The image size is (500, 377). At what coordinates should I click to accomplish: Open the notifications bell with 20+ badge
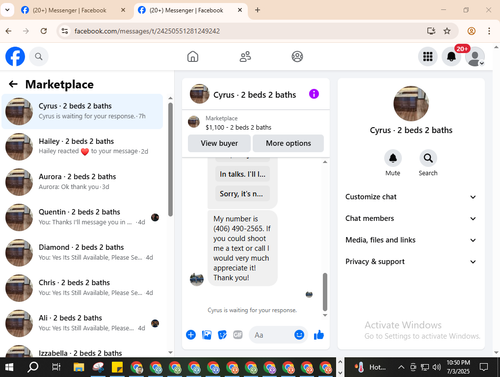451,57
